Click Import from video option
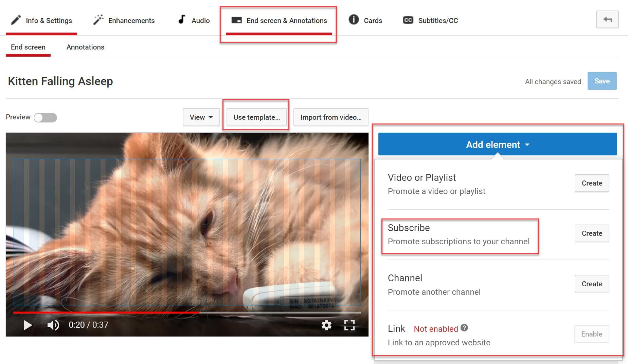The image size is (628, 364). point(330,117)
